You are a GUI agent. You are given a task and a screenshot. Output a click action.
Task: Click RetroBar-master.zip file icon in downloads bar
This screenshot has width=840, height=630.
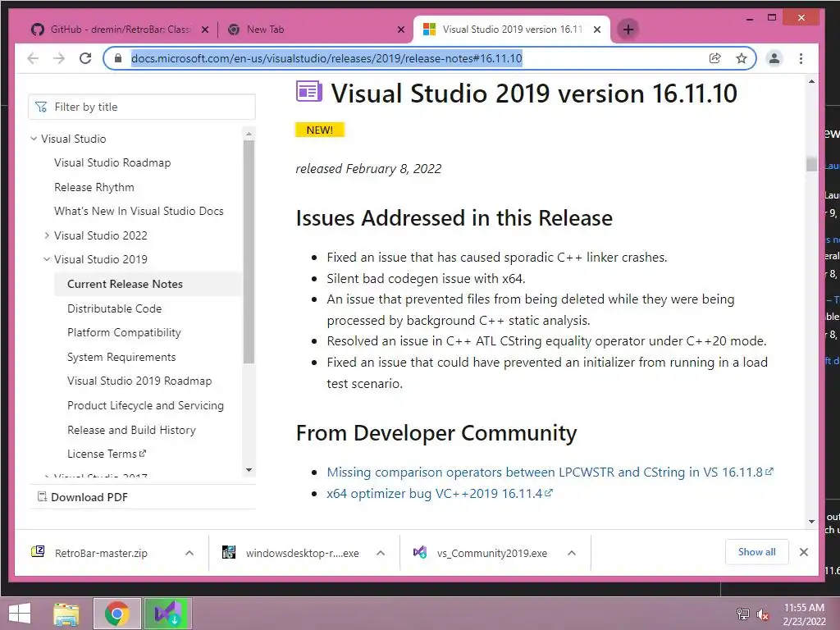coord(38,552)
